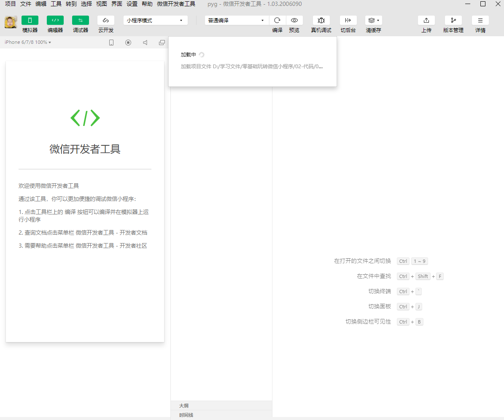Close the developer tools window
The height and width of the screenshot is (420, 504).
(x=498, y=4)
